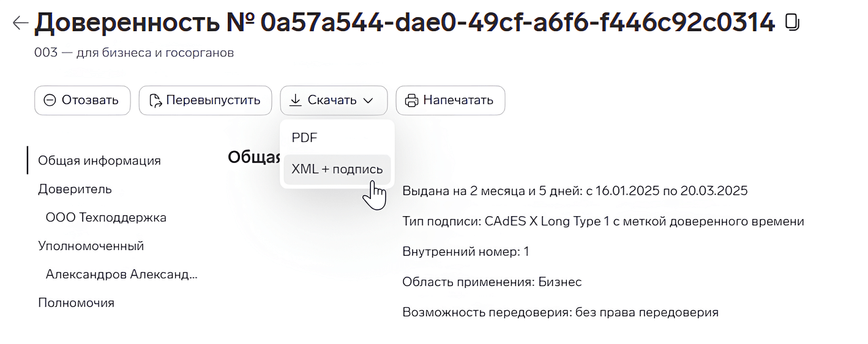Collapse the Скачать dropdown chevron
868x344 pixels.
[x=368, y=100]
